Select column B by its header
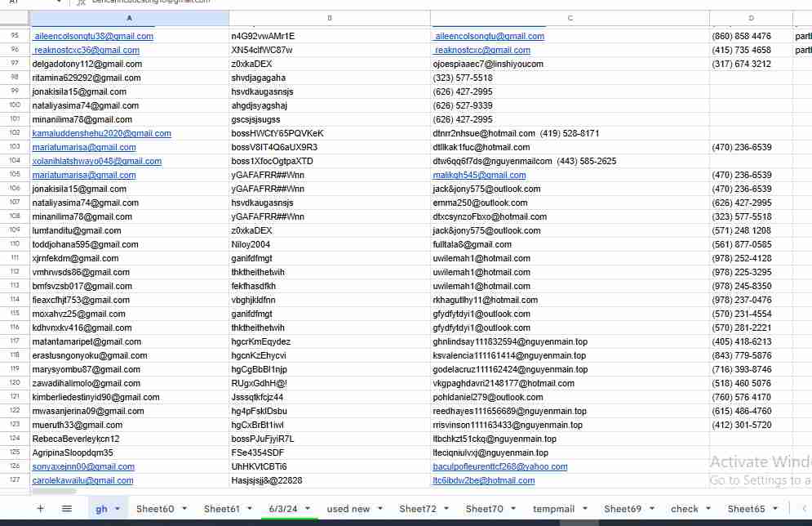 pyautogui.click(x=330, y=18)
